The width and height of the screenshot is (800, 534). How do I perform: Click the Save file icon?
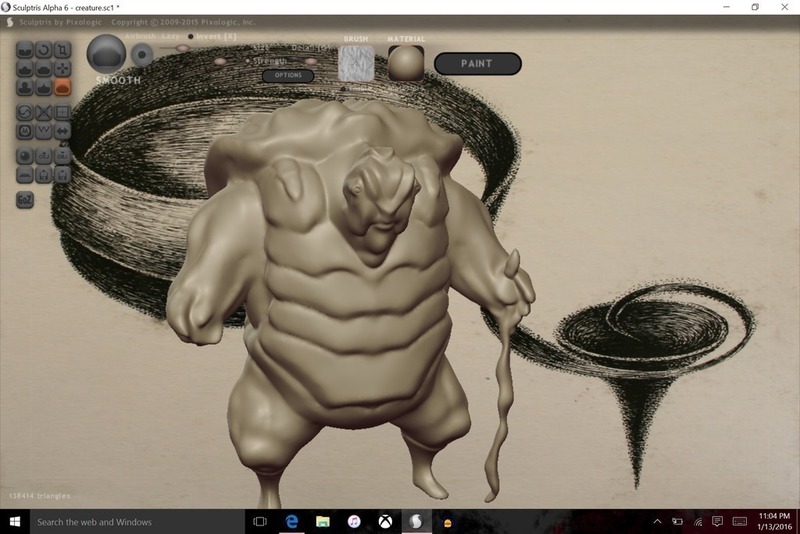click(x=63, y=175)
